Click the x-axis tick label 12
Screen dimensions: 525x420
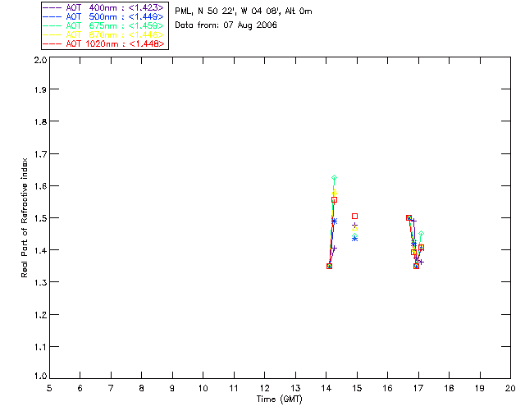264,388
